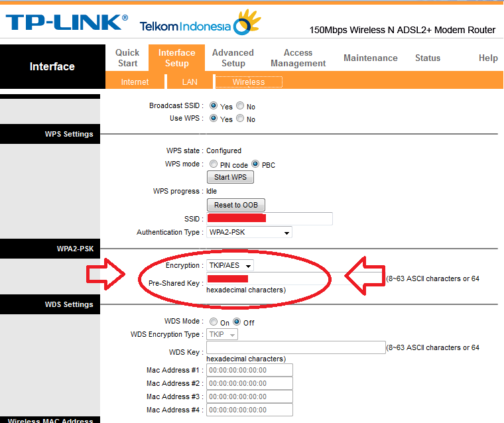Select the Wireless sub-tab

coord(249,82)
